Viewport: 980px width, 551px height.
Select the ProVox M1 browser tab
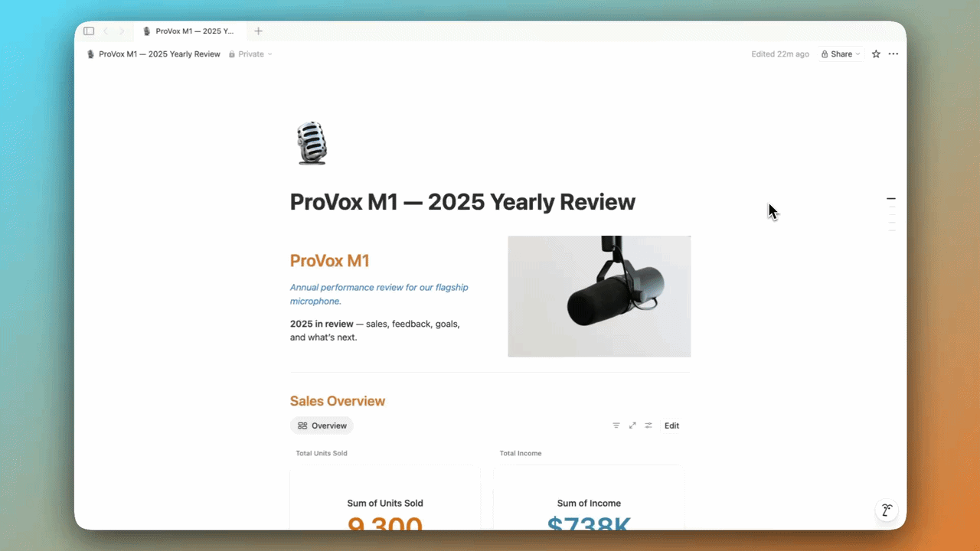point(190,31)
